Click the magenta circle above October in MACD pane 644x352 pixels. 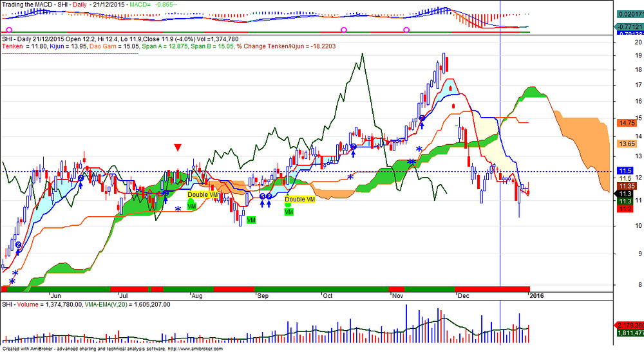click(x=344, y=30)
